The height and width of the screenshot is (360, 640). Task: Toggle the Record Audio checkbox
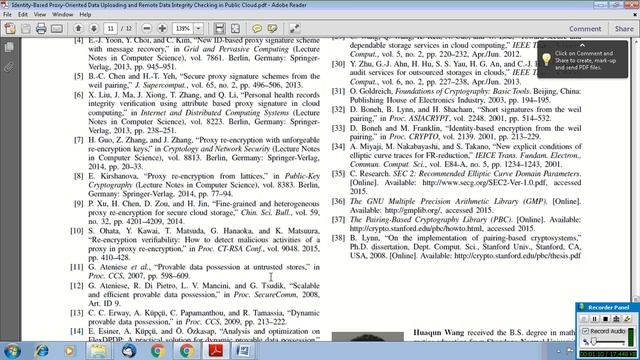click(585, 331)
